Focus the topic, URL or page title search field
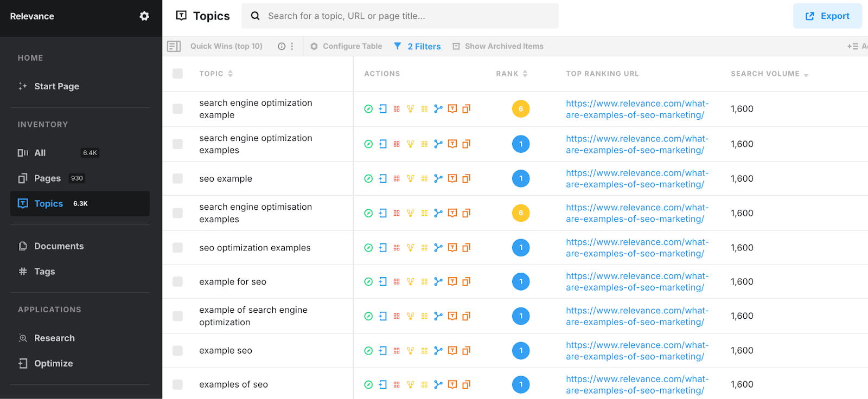This screenshot has height=399, width=868. click(400, 16)
